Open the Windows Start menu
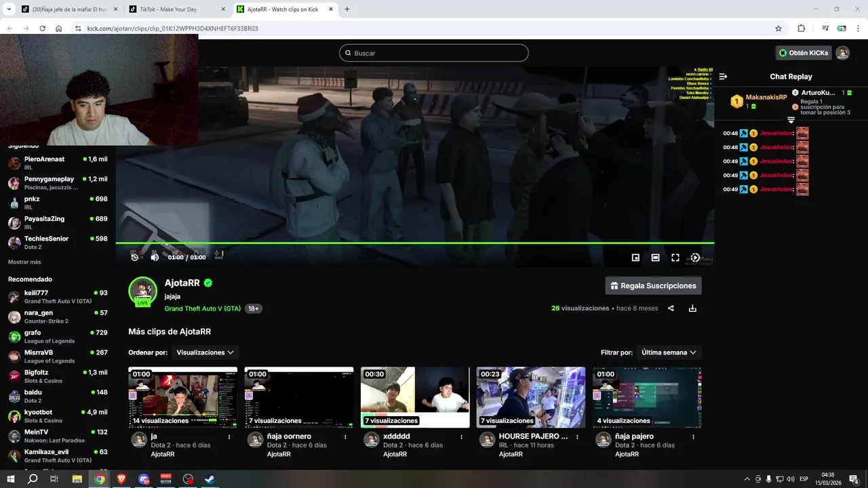The image size is (868, 488). (10, 479)
